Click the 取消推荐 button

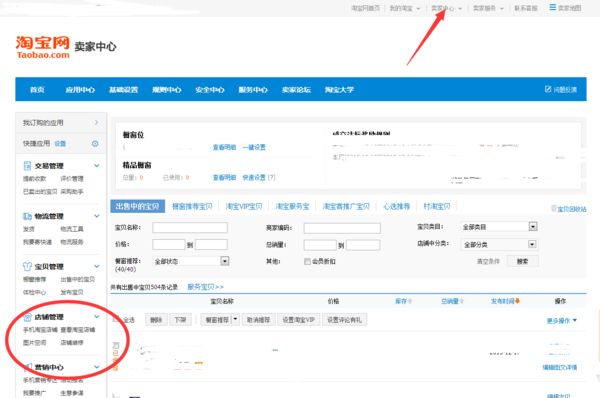(x=258, y=320)
